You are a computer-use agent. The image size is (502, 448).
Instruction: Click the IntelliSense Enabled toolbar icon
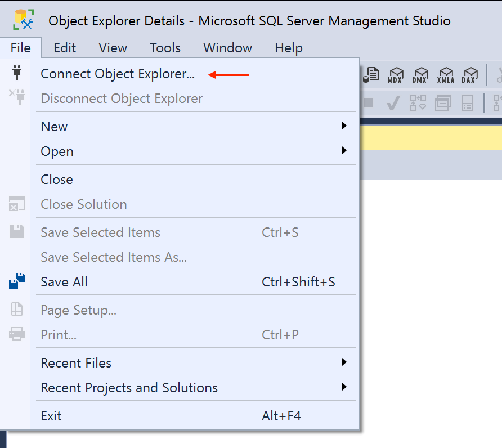pos(468,103)
